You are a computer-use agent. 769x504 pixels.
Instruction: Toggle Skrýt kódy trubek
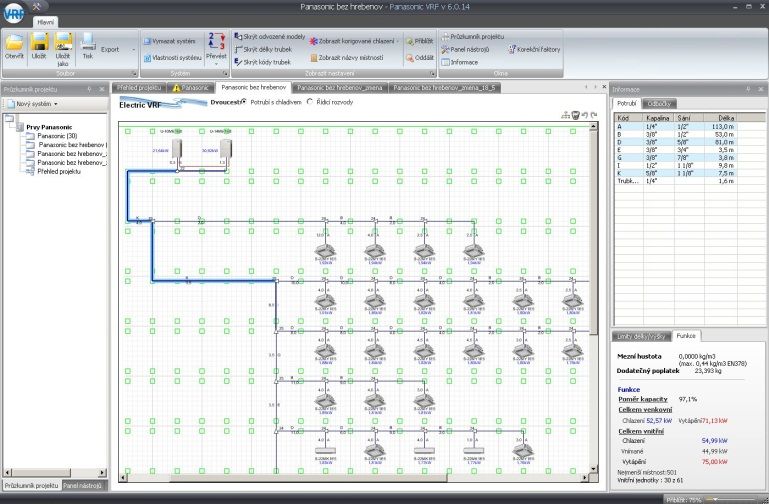pos(262,62)
